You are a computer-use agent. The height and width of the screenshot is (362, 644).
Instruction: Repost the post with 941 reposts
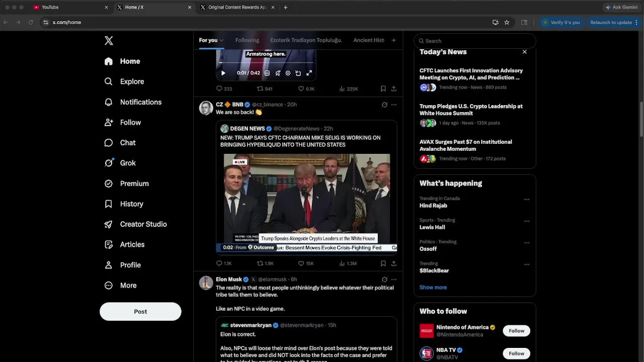[x=265, y=88]
